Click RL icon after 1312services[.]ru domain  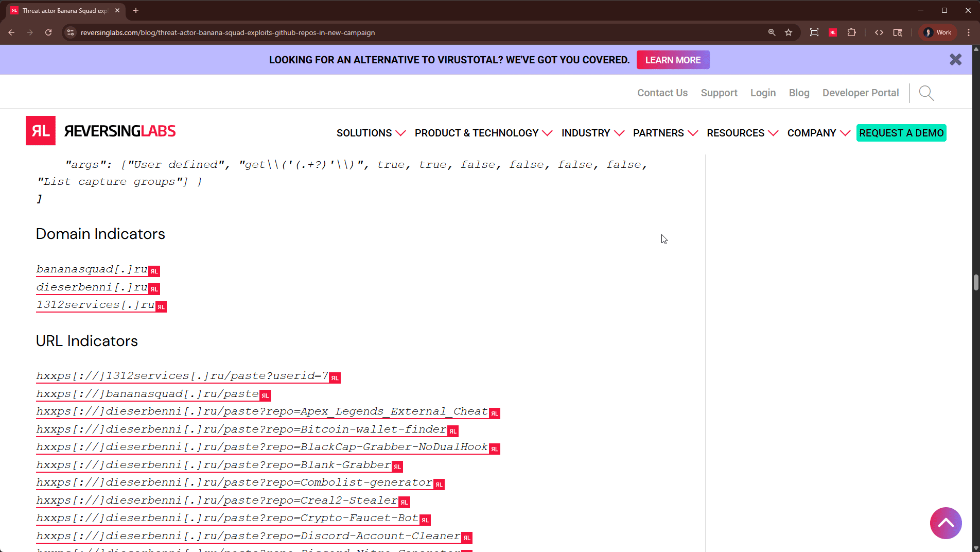(x=161, y=307)
